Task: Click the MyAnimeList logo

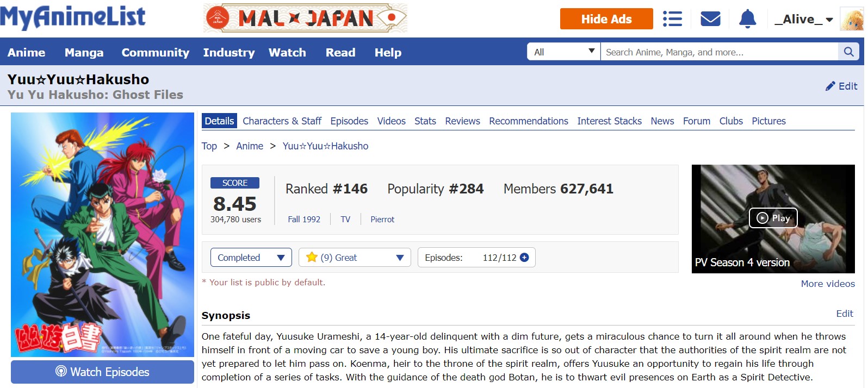Action: pos(73,17)
